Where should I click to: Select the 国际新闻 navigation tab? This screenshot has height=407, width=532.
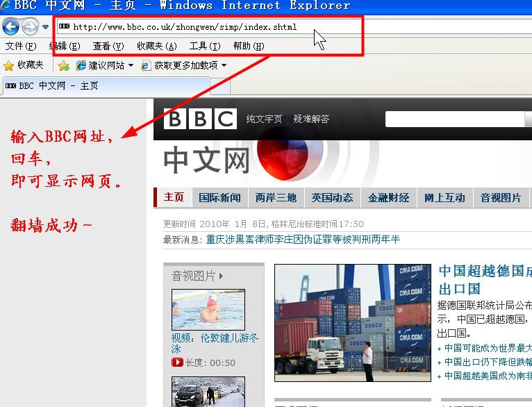coord(220,197)
